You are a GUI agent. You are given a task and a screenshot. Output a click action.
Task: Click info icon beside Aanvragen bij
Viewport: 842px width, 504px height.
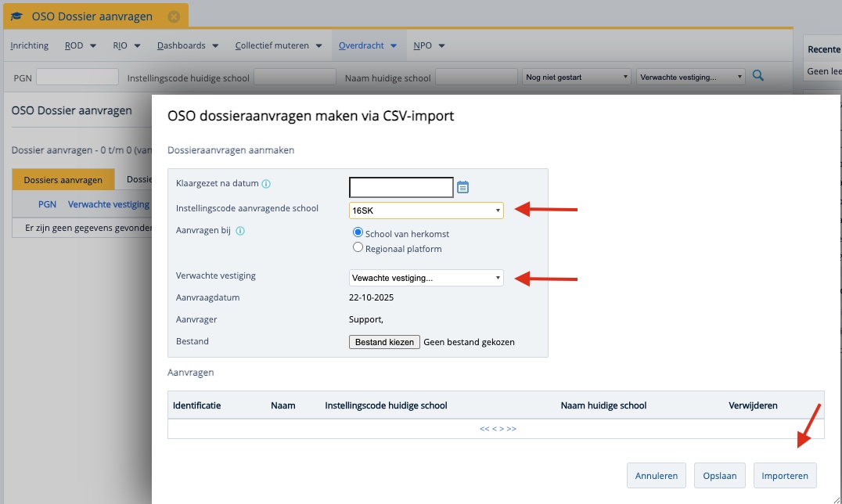point(240,231)
